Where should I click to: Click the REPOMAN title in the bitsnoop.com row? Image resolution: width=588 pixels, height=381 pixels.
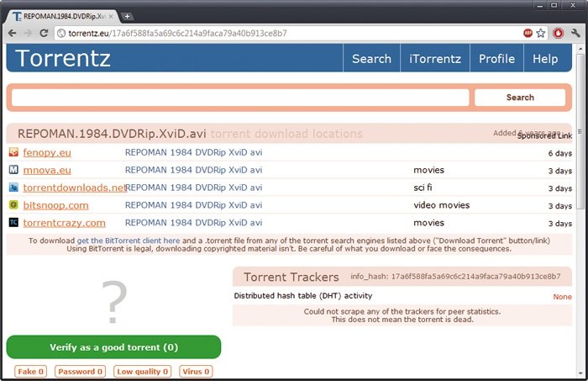[x=193, y=205]
